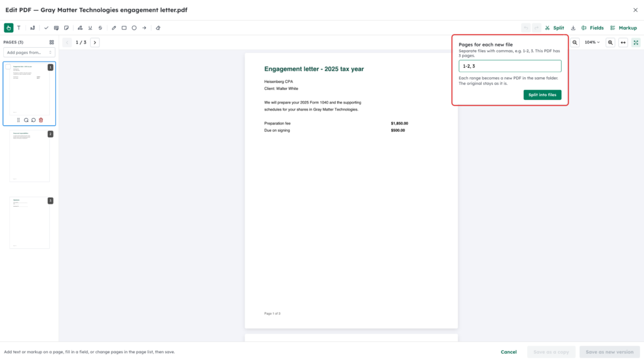This screenshot has height=362, width=644.
Task: Focus the page ranges input field
Action: coord(509,66)
